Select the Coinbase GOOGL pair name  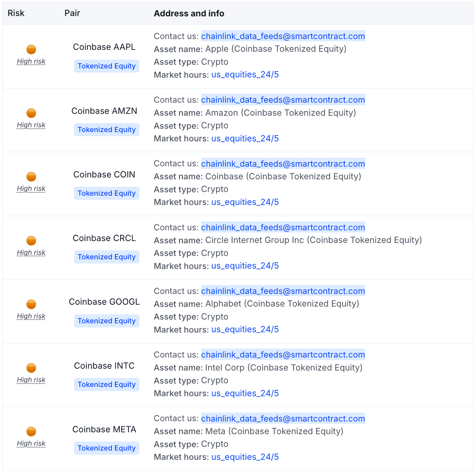[104, 302]
